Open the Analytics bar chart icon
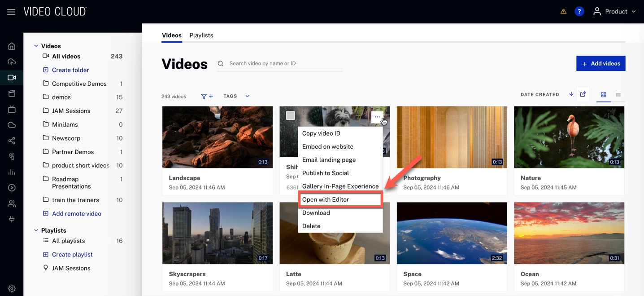The width and height of the screenshot is (644, 296). [12, 172]
